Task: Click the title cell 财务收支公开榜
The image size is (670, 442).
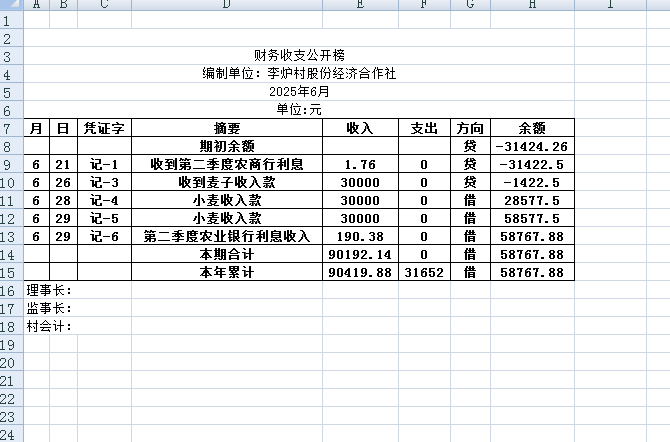Action: click(x=299, y=55)
